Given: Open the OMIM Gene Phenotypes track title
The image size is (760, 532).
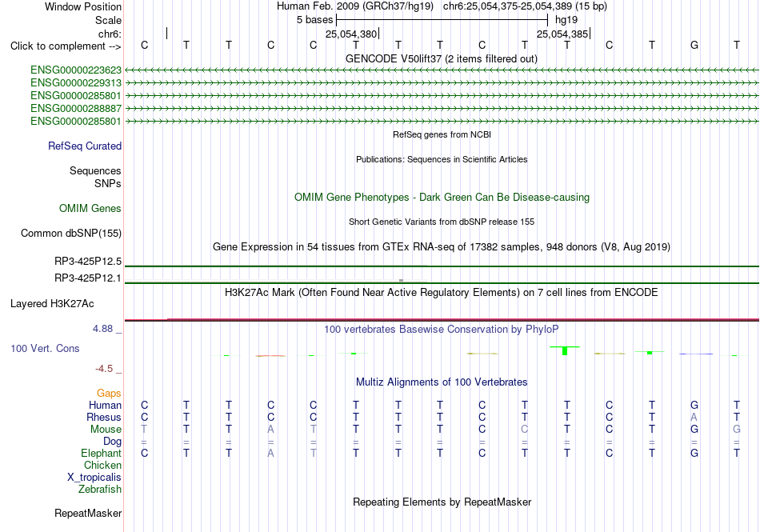Looking at the screenshot, I should (x=442, y=197).
